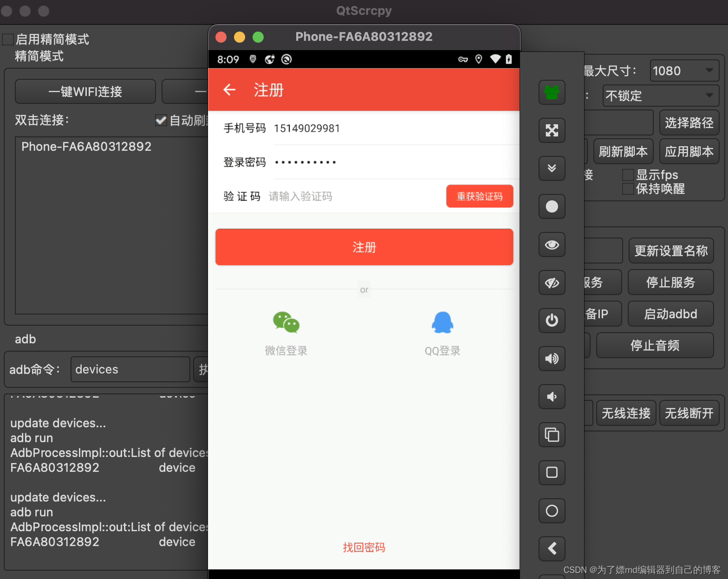The image size is (728, 579).
Task: Tap the 找回密码 link
Action: click(x=364, y=547)
